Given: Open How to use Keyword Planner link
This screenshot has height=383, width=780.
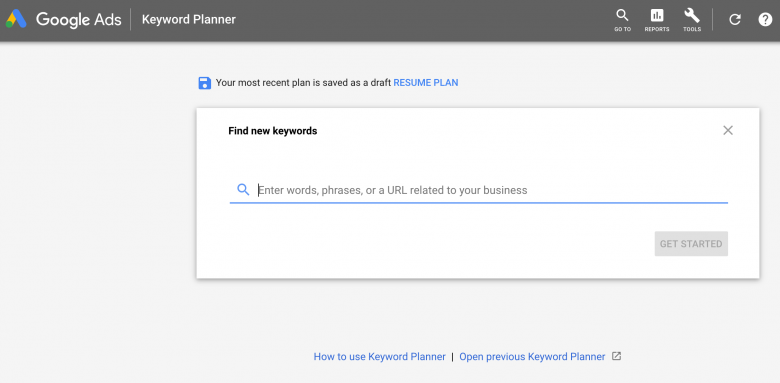Looking at the screenshot, I should (380, 357).
